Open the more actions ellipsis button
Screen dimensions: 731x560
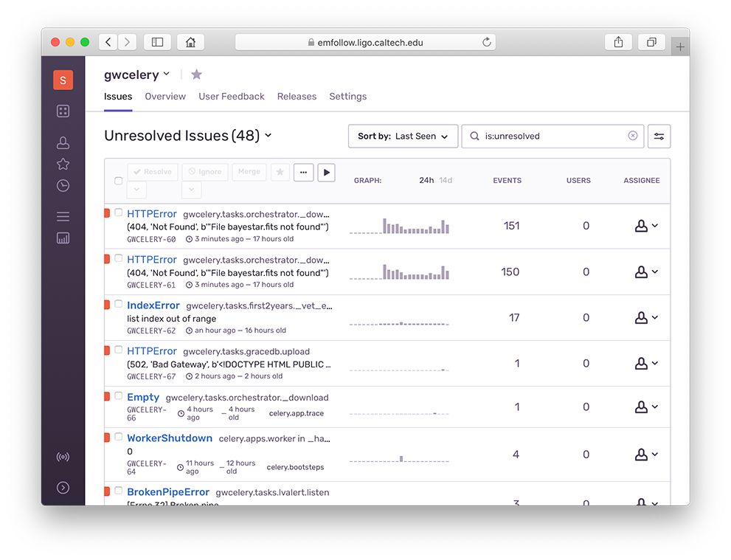coord(303,172)
